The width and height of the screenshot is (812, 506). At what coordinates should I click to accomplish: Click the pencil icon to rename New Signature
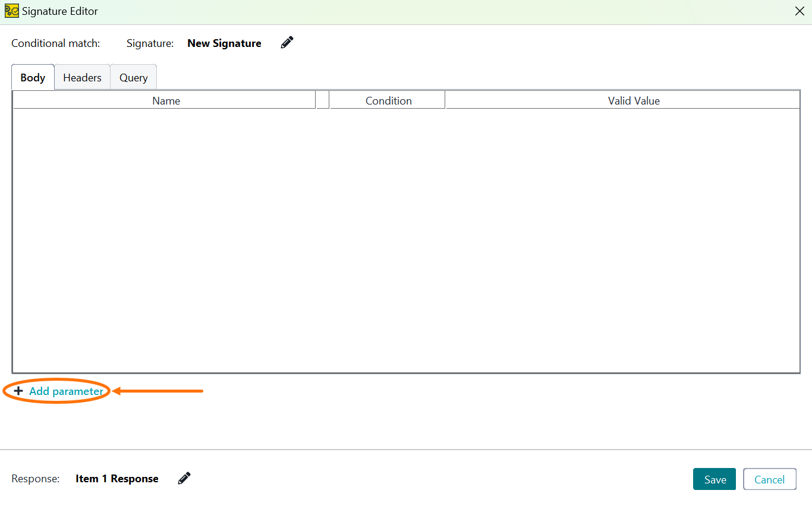click(287, 42)
